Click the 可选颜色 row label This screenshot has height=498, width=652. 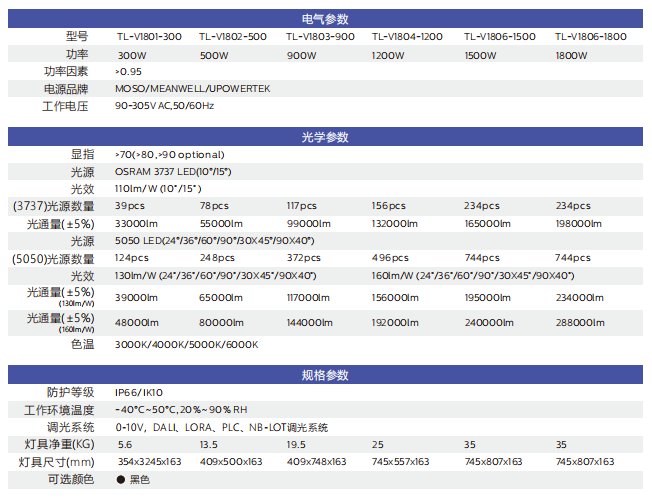point(70,480)
